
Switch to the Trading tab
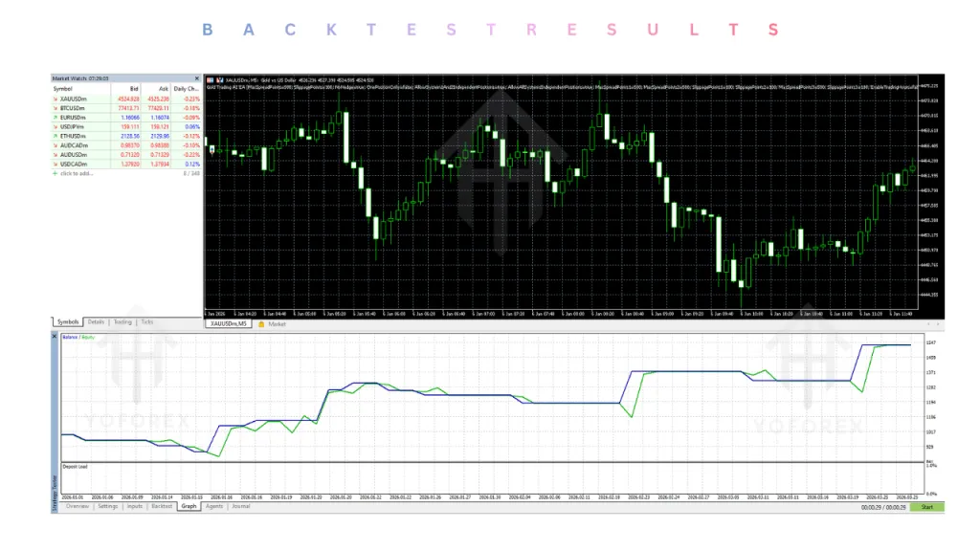[x=122, y=322]
